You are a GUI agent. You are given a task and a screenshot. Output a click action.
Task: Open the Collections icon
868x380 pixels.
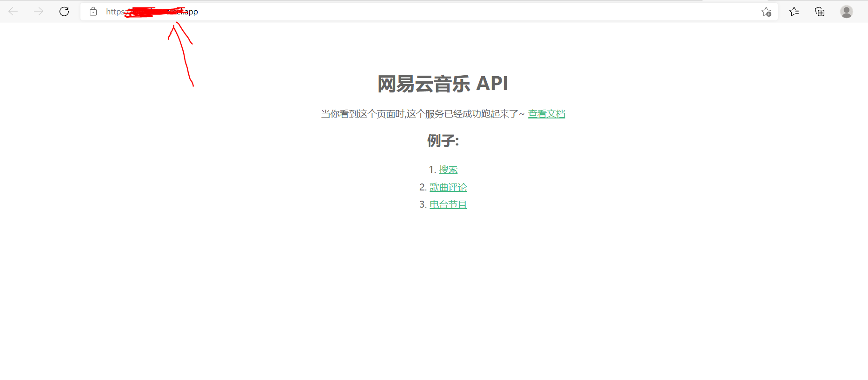(x=820, y=12)
